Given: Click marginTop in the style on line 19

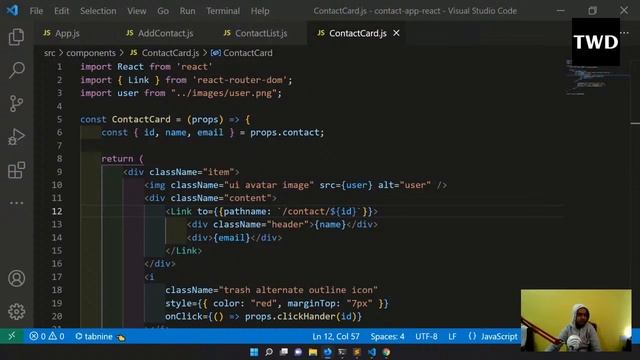Looking at the screenshot, I should [x=311, y=303].
